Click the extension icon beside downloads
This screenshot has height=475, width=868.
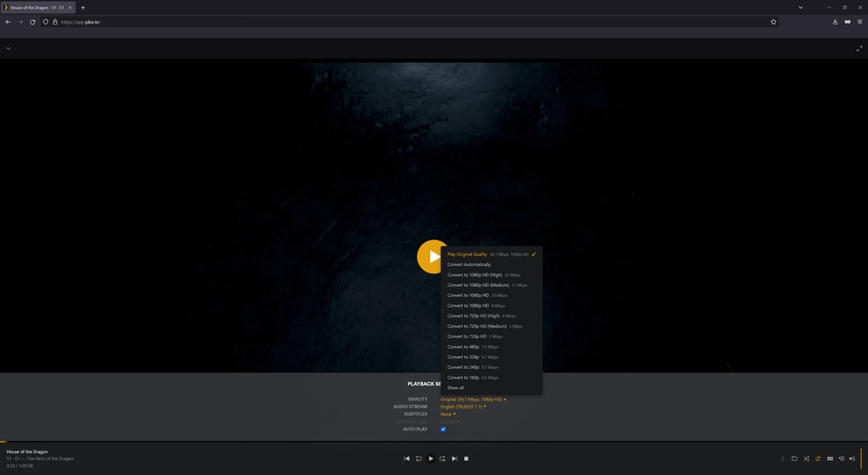pyautogui.click(x=847, y=22)
